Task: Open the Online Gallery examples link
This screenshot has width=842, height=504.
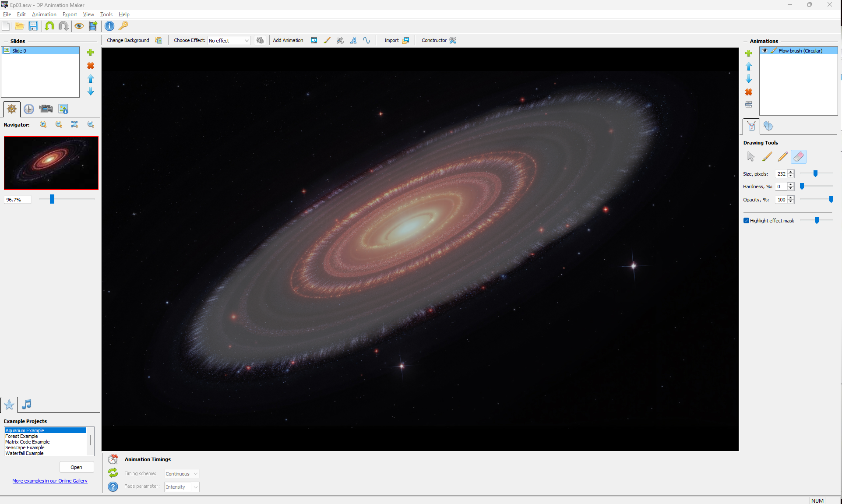Action: [50, 481]
